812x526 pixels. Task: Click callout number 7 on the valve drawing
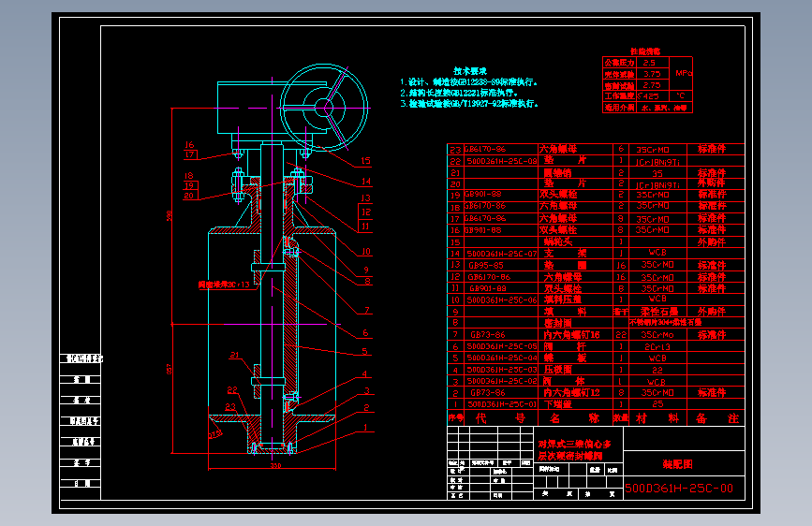coord(366,310)
